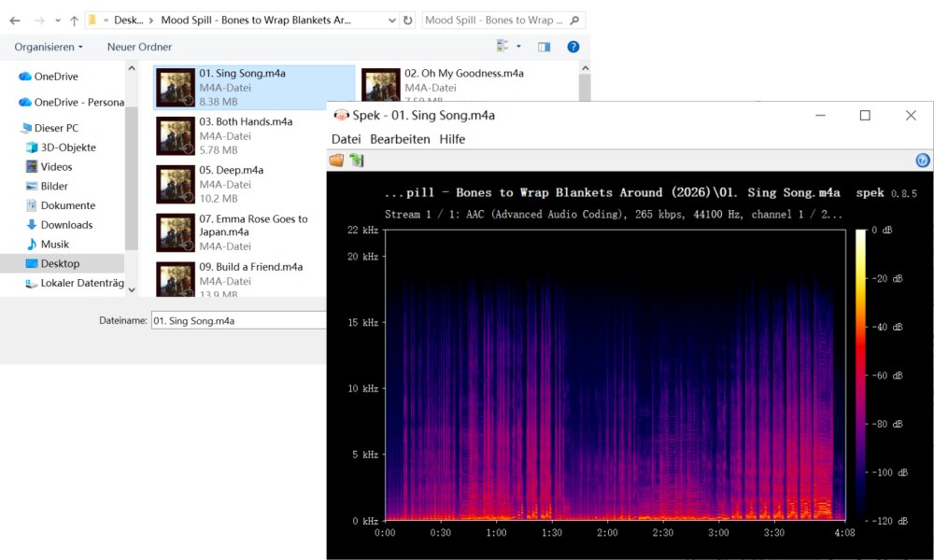Select file 01. Sing Song.m4a

(x=254, y=88)
